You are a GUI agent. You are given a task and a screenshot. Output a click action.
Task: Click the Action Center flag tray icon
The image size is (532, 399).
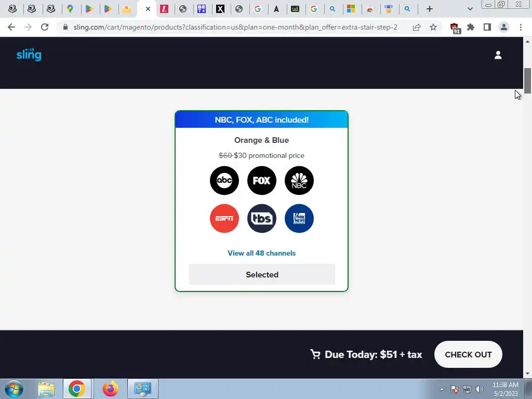coord(455,389)
